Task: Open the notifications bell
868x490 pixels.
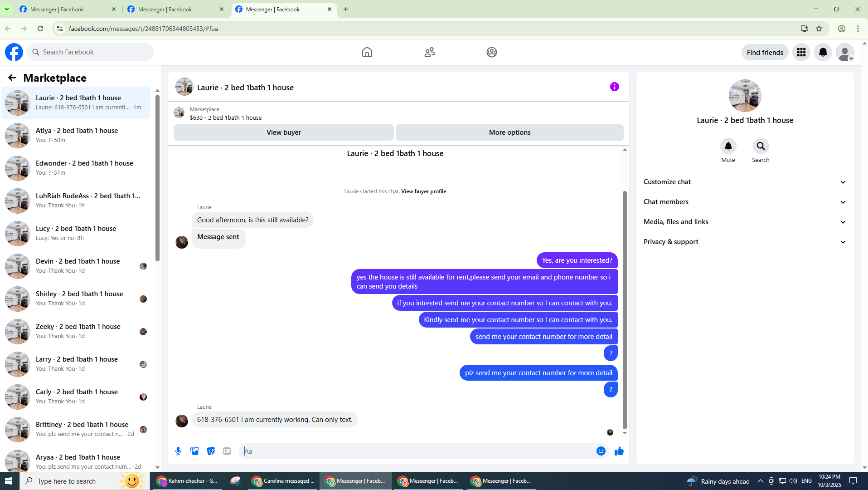Action: coord(823,52)
